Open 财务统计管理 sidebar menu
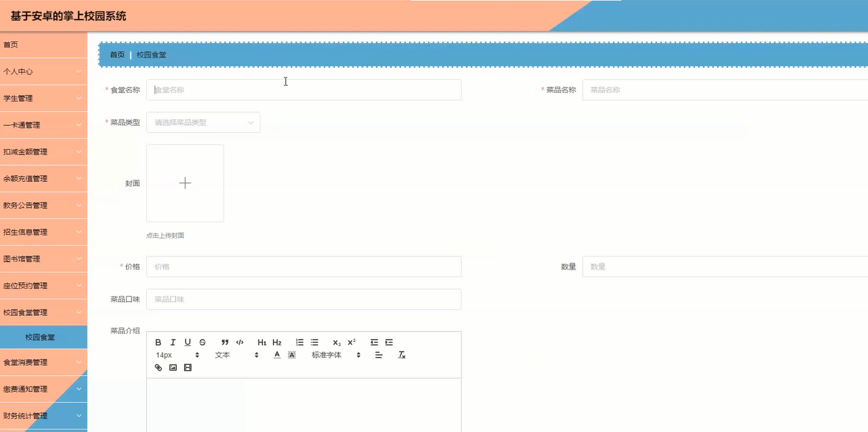This screenshot has width=868, height=432. tap(44, 416)
